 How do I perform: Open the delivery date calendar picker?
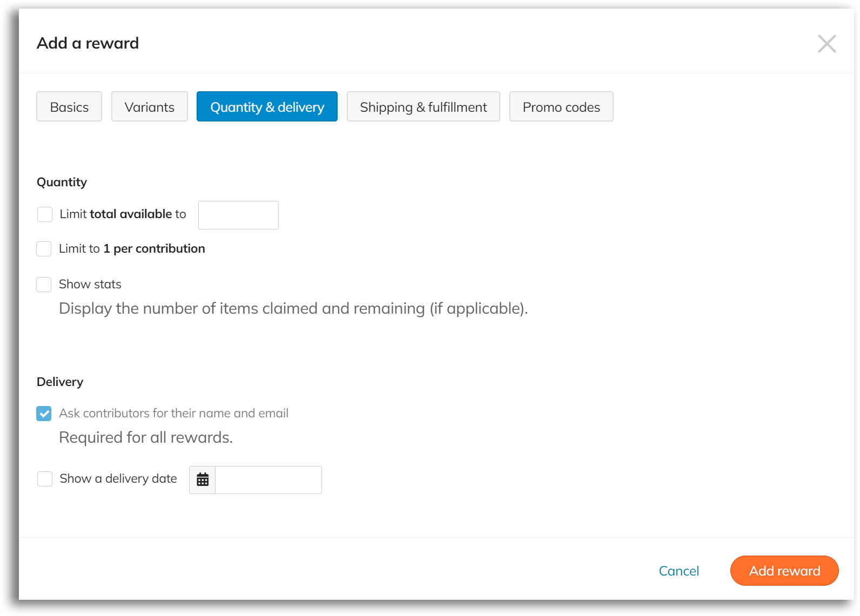[202, 479]
